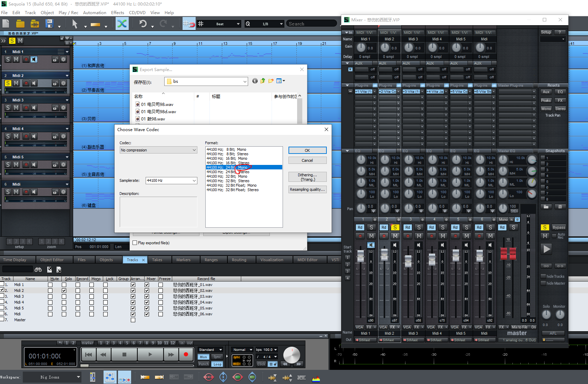Viewport: 588px width, 384px height.
Task: Open the Codec dropdown showing No compression
Action: coord(158,150)
